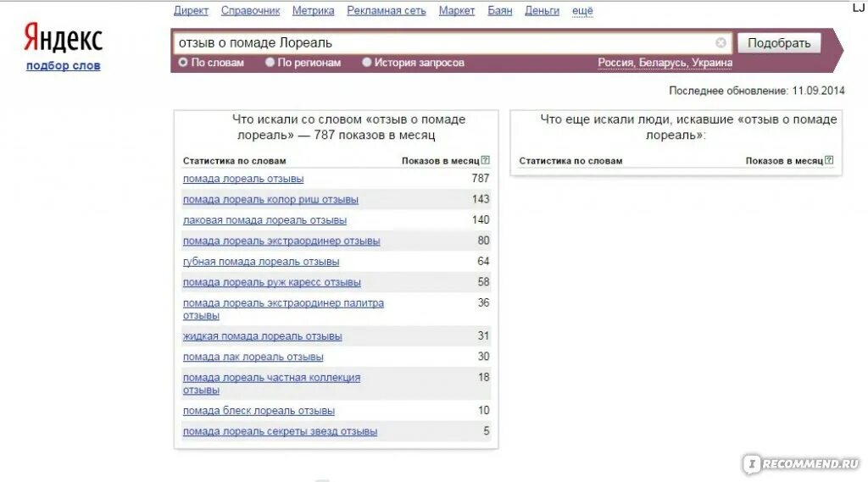Select the История запросов radio button
Screen dimensions: 868x482
tap(366, 63)
